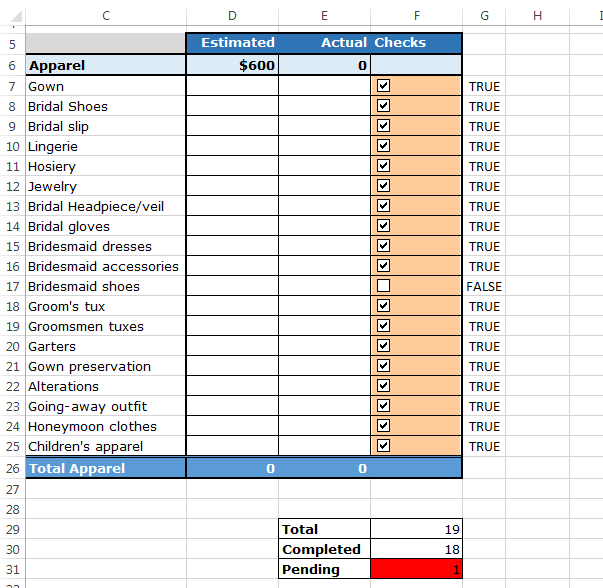Uncheck the Jewelry checkbox
The width and height of the screenshot is (603, 588).
coord(383,186)
